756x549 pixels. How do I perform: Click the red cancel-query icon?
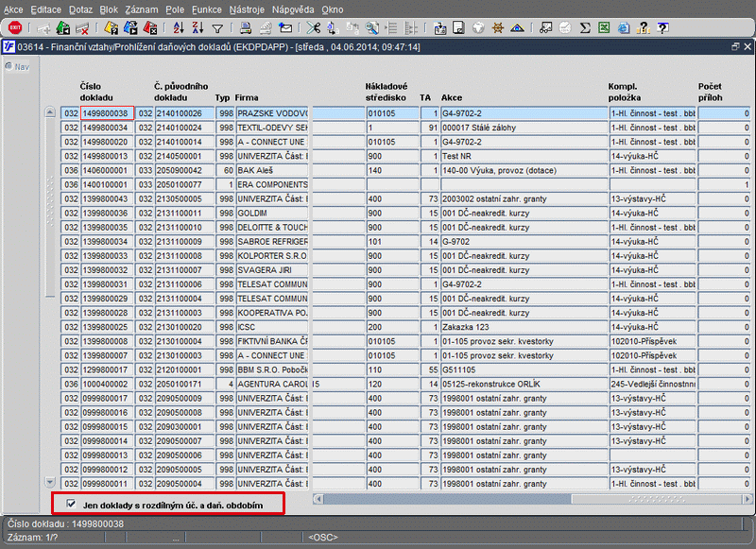tap(150, 28)
